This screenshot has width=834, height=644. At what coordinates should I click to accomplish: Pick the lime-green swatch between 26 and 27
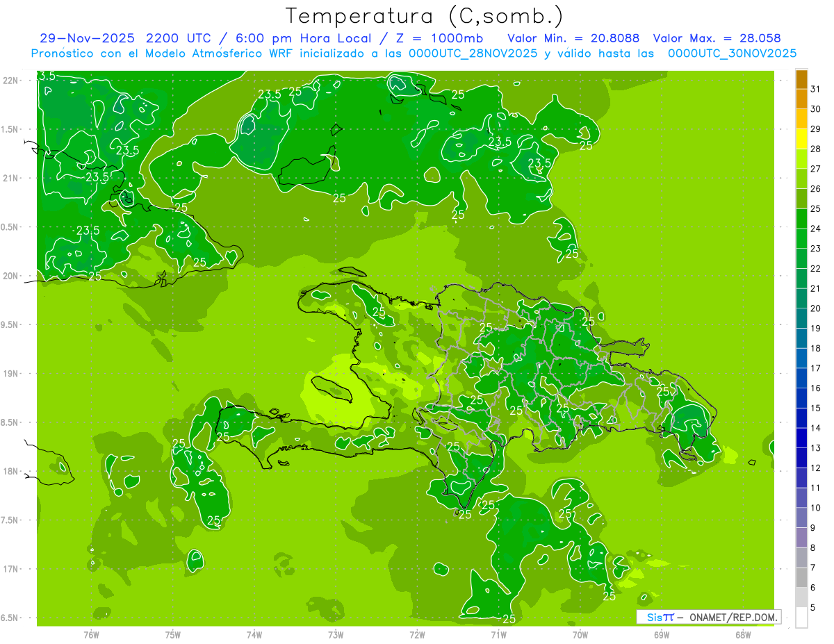click(x=801, y=179)
